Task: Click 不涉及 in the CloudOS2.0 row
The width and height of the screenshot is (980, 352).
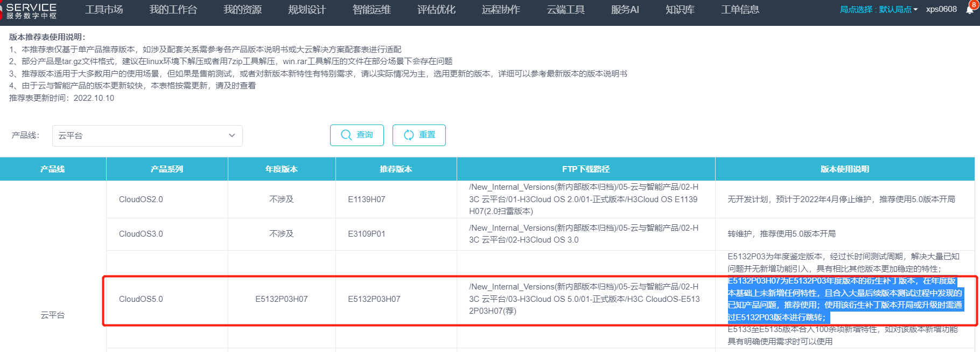Action: click(282, 199)
